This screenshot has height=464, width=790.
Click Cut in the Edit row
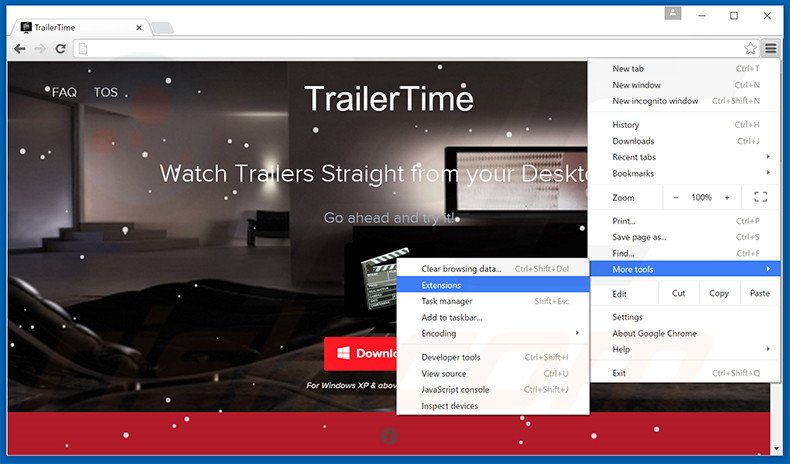click(679, 293)
